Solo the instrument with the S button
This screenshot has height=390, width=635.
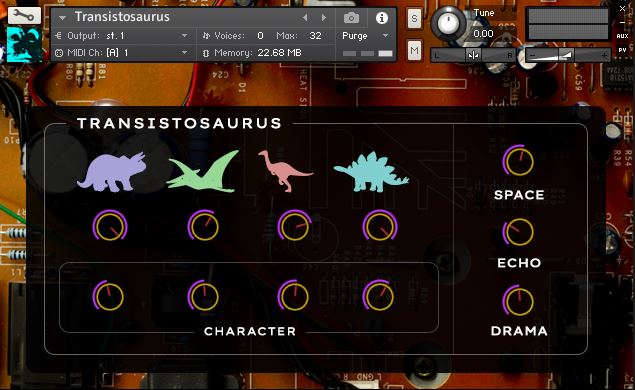point(414,19)
